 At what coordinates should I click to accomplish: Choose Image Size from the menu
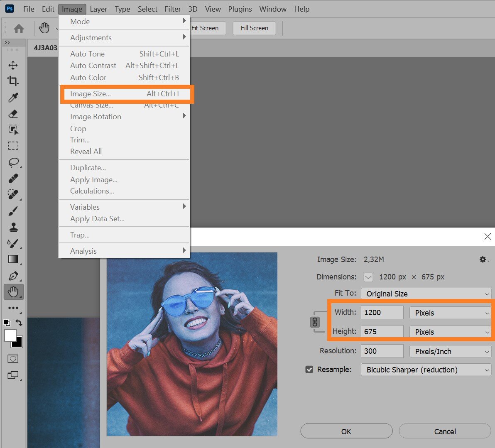[x=124, y=94]
